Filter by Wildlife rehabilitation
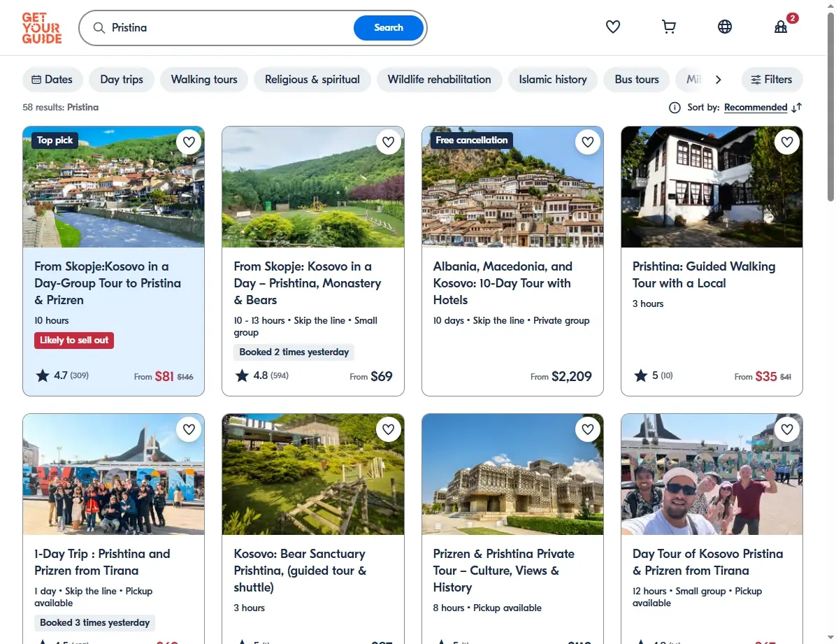The height and width of the screenshot is (644, 836). coord(440,80)
